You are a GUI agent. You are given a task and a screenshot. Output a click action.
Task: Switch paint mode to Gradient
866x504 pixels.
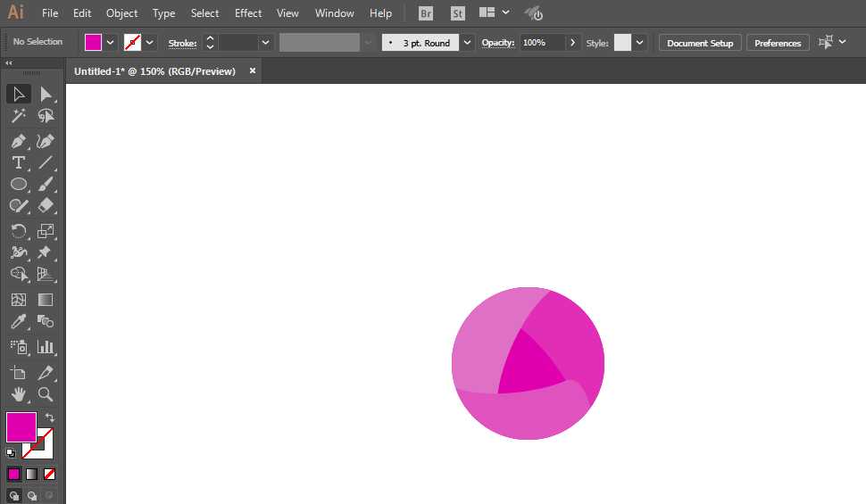[x=32, y=474]
